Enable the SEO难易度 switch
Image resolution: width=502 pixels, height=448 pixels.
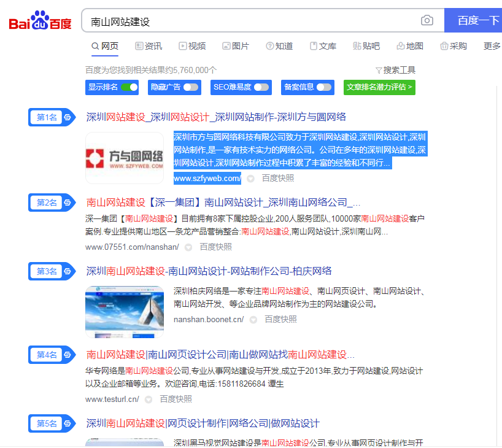[261, 87]
